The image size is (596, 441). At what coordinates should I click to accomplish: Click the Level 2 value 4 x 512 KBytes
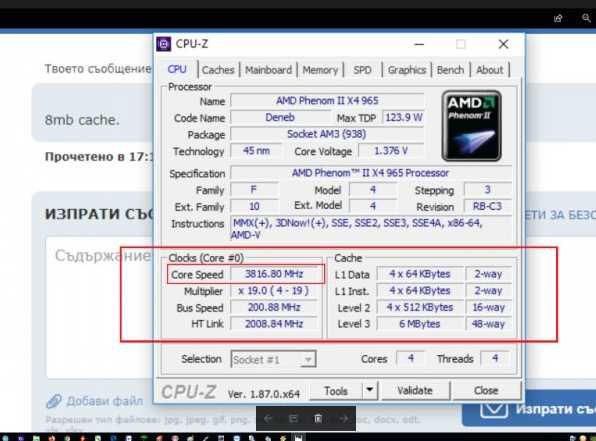point(420,307)
